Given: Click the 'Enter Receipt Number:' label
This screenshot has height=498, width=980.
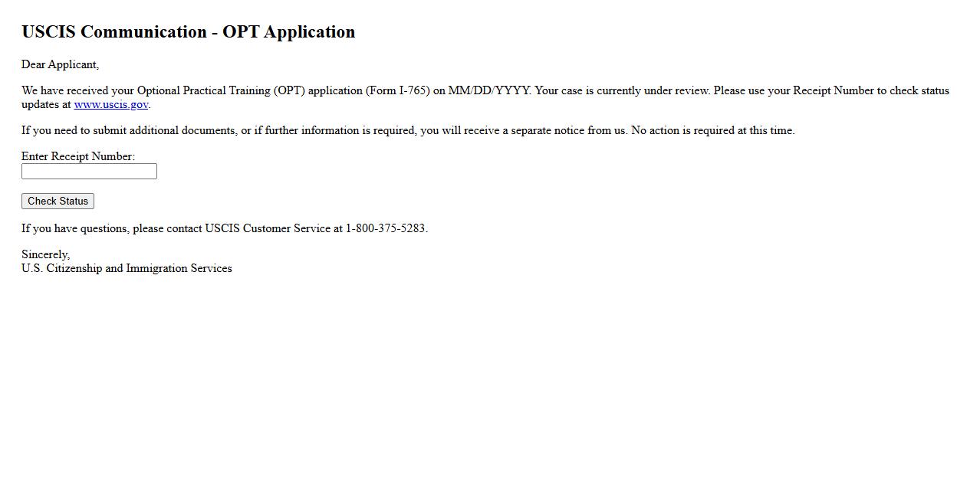Looking at the screenshot, I should [x=78, y=156].
